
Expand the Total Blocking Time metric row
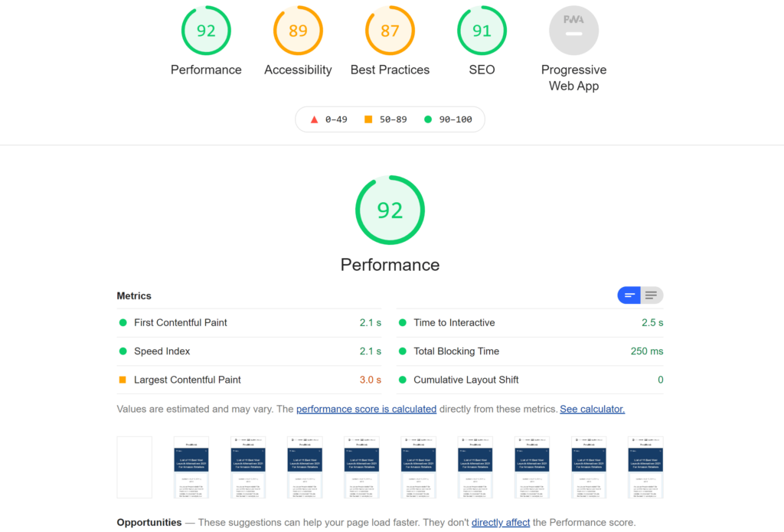point(456,351)
